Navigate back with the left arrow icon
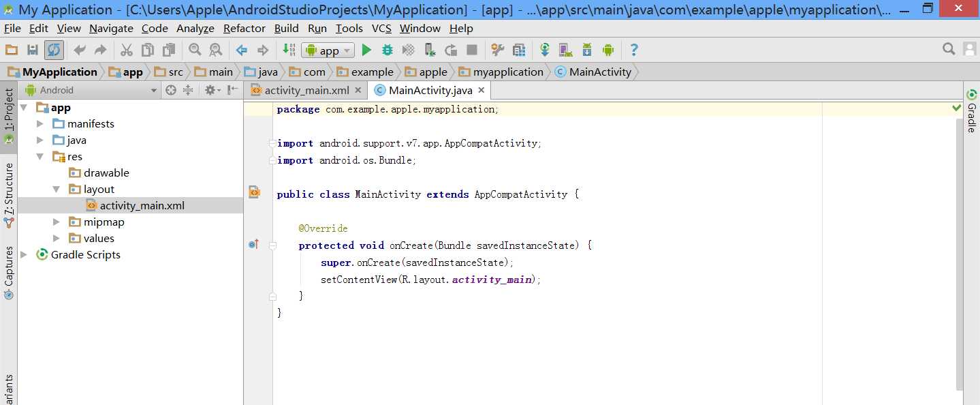The image size is (980, 405). (x=242, y=50)
